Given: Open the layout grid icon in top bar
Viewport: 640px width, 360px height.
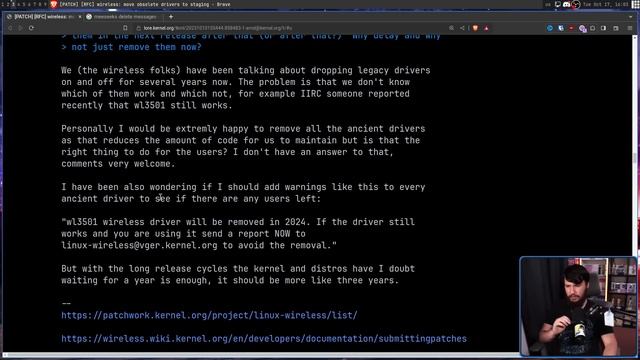Looking at the screenshot, I should 636,4.
